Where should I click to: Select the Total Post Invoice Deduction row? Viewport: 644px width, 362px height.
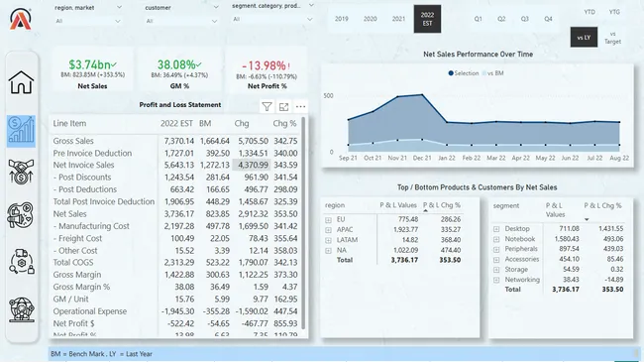[103, 201]
